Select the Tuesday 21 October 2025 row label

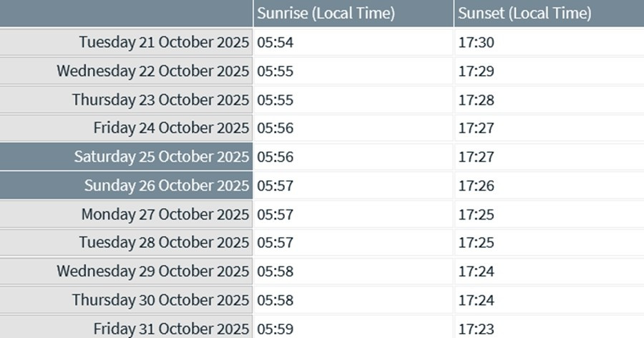[164, 42]
